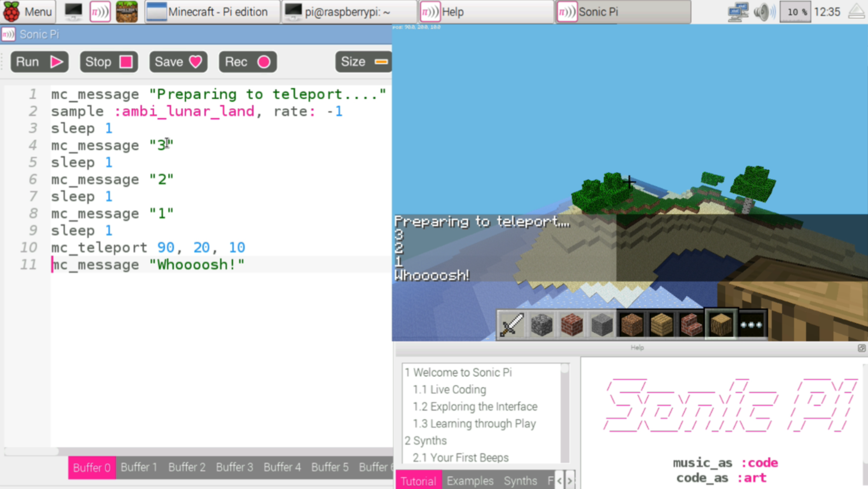Select the wood log block in the hotbar
Screen dimensions: 868x489
721,325
